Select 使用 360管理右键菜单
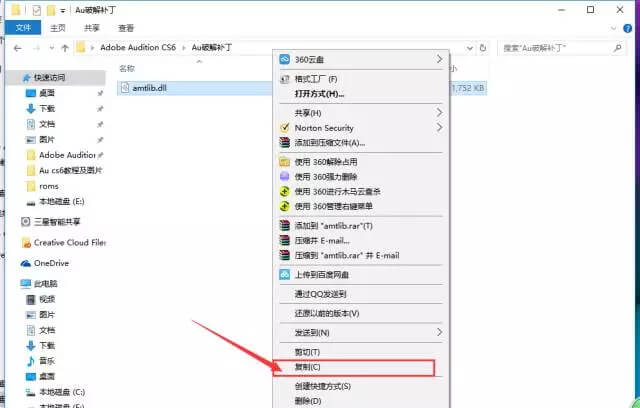This screenshot has width=640, height=408. click(x=361, y=206)
